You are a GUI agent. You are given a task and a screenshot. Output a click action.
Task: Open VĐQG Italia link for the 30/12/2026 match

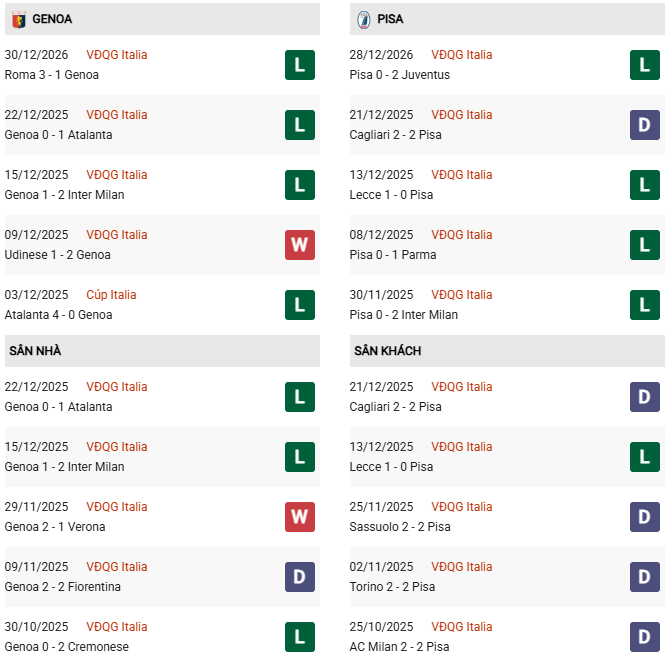[117, 55]
